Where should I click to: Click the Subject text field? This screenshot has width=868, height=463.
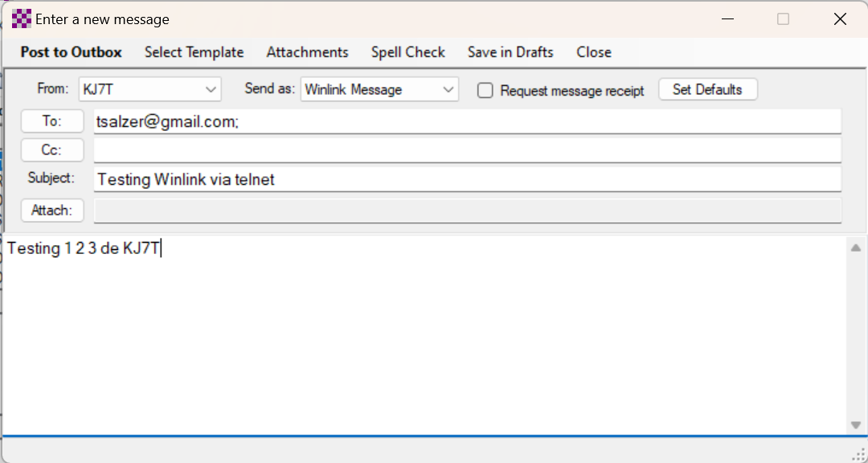tap(466, 179)
